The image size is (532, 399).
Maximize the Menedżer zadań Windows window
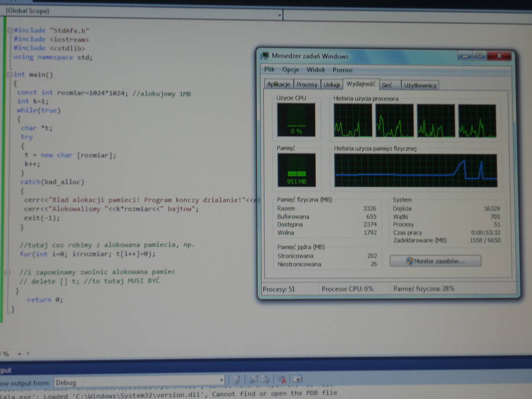click(479, 56)
